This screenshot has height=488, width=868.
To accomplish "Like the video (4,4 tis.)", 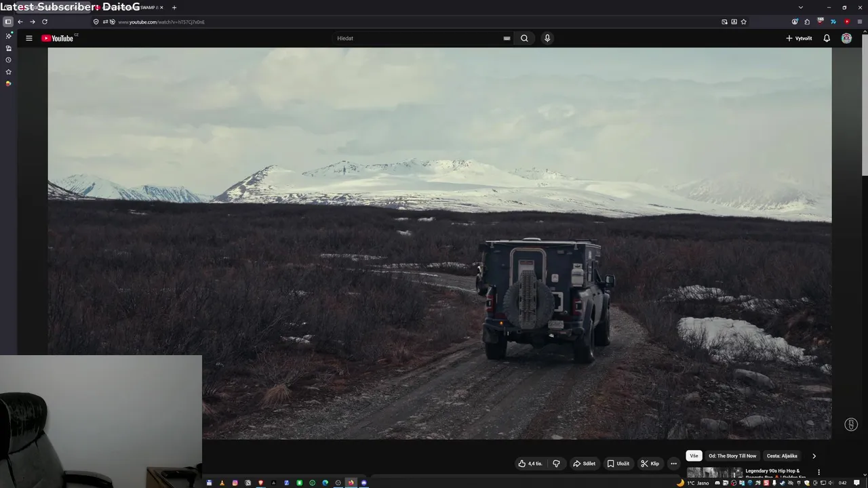I will (530, 464).
